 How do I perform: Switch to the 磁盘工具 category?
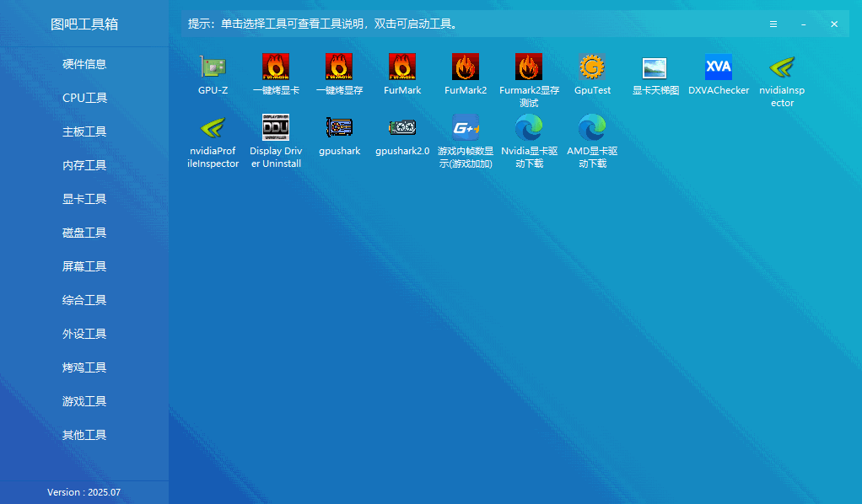coord(84,233)
